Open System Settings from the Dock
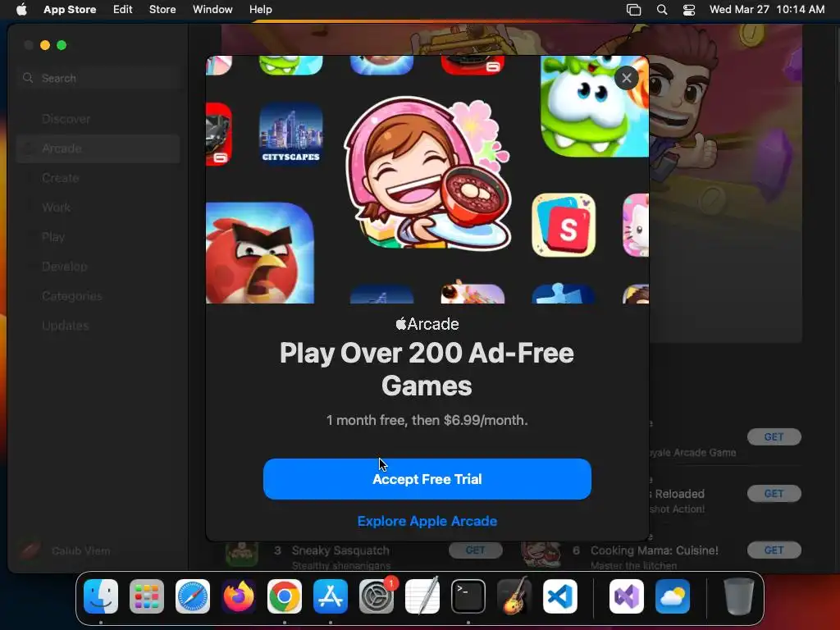The height and width of the screenshot is (630, 840). tap(376, 596)
